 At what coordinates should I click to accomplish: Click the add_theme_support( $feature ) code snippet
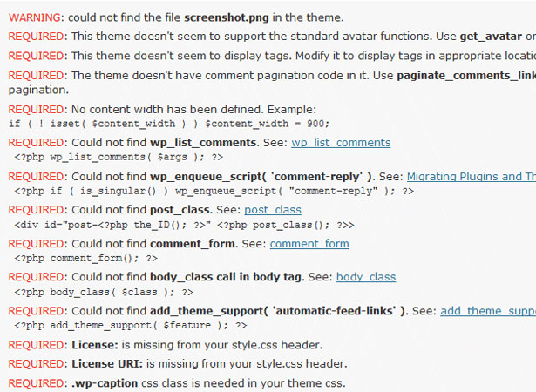130,325
